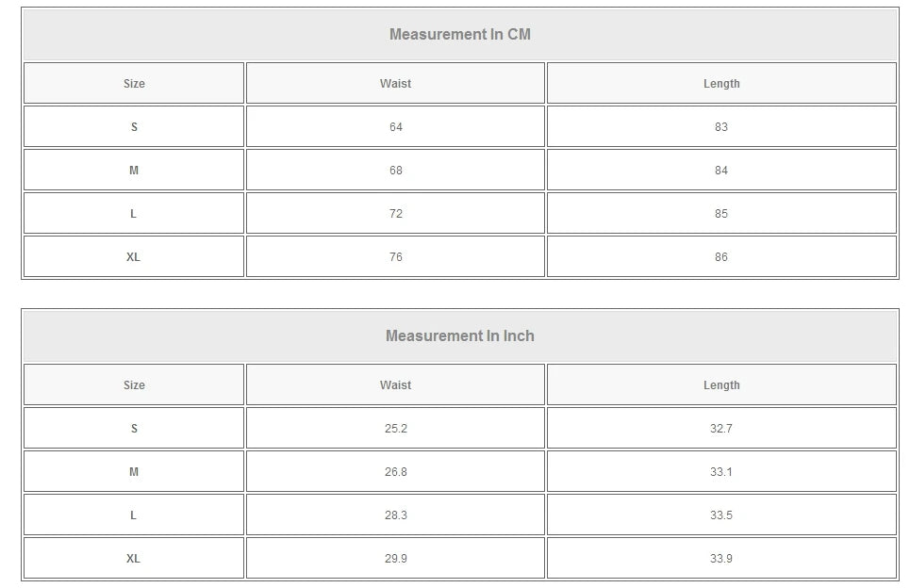Click waist value 76
910x588 pixels.
coord(395,257)
